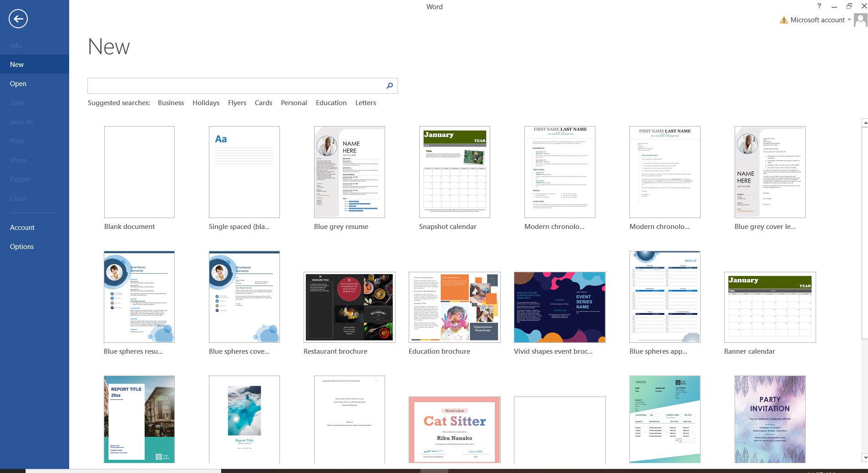Select the Report Title 20xx template
Viewport: 868px width, 473px height.
pos(139,419)
